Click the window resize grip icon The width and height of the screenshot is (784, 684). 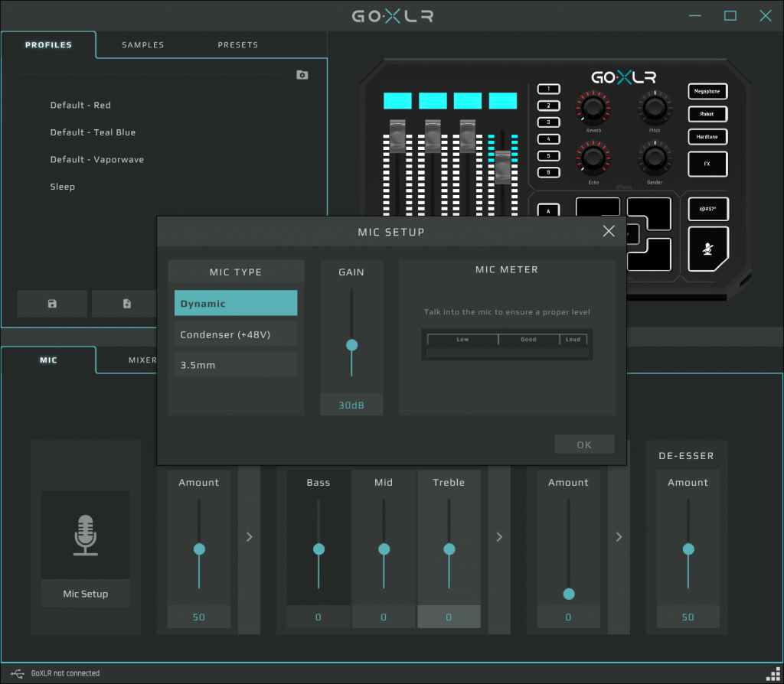[x=773, y=673]
